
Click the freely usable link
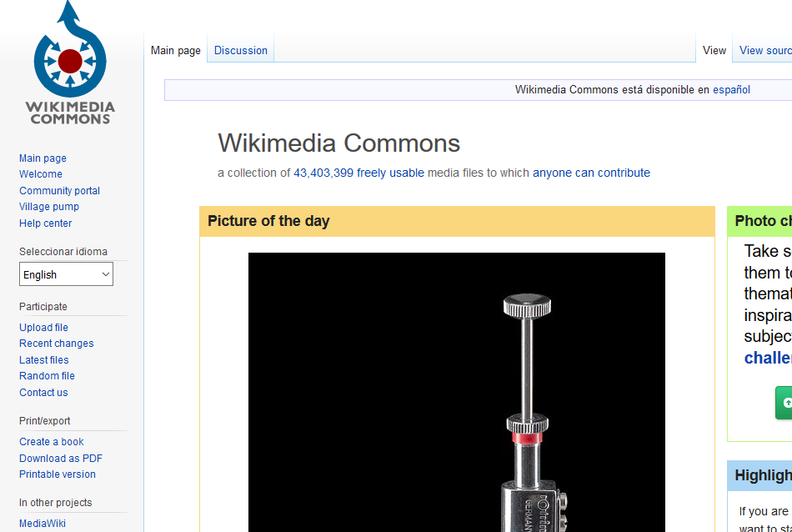pos(390,173)
